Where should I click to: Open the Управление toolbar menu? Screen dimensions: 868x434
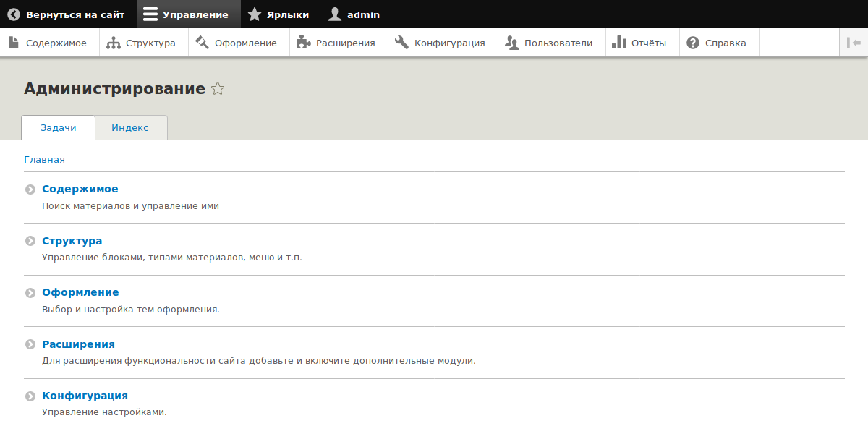[188, 14]
